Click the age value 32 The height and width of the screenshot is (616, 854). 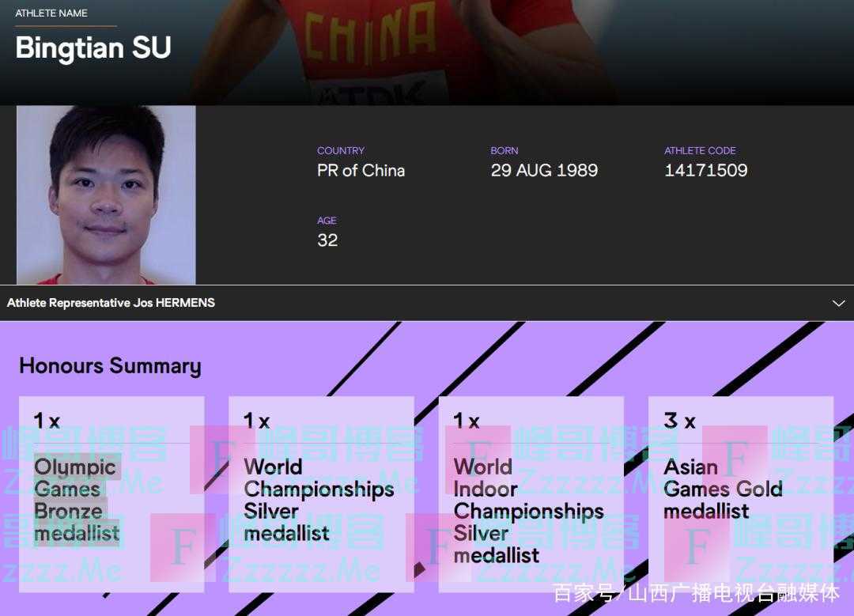327,240
